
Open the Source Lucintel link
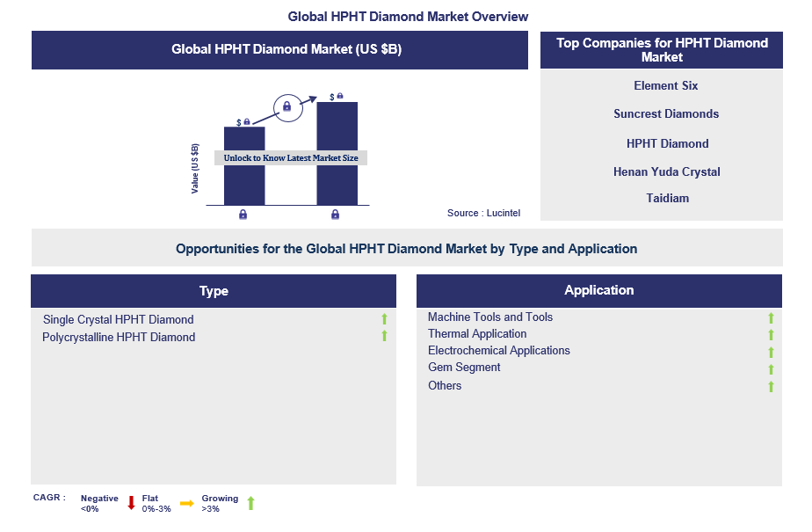pyautogui.click(x=483, y=213)
